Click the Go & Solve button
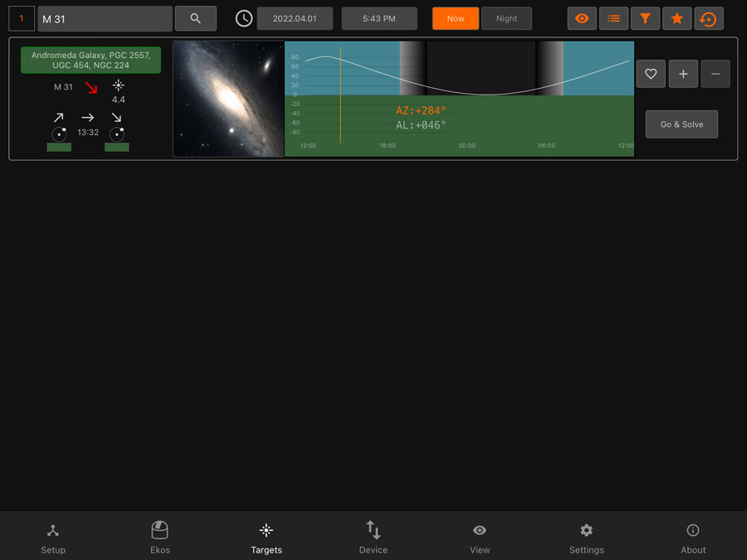 point(681,124)
